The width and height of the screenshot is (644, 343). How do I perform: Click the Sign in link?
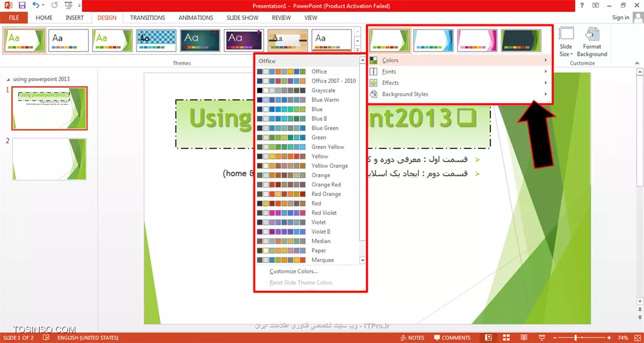[621, 18]
